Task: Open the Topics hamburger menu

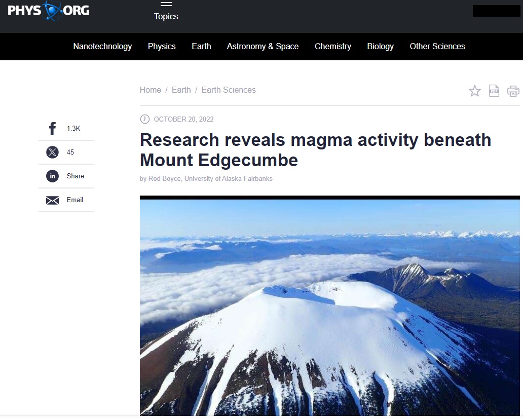Action: coord(166,11)
